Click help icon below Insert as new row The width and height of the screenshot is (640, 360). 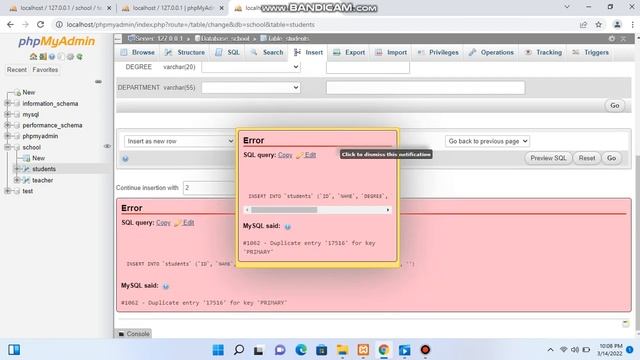click(x=125, y=158)
